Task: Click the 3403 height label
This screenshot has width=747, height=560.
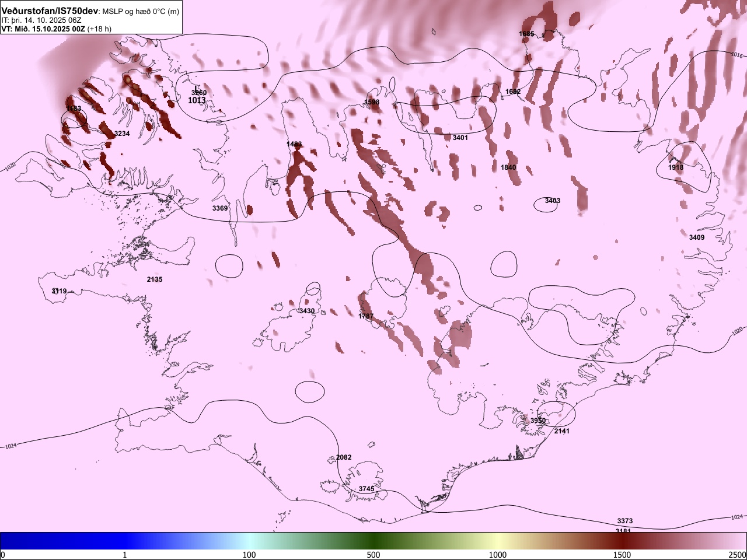Action: pyautogui.click(x=553, y=201)
